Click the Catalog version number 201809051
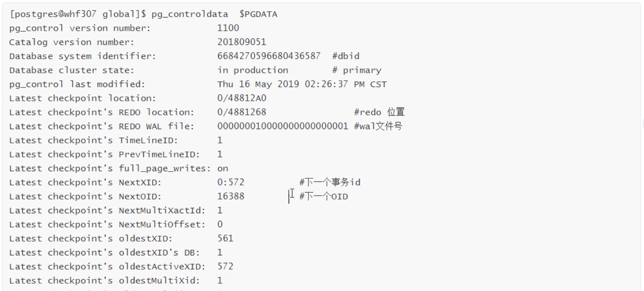This screenshot has height=291, width=644. pyautogui.click(x=242, y=42)
